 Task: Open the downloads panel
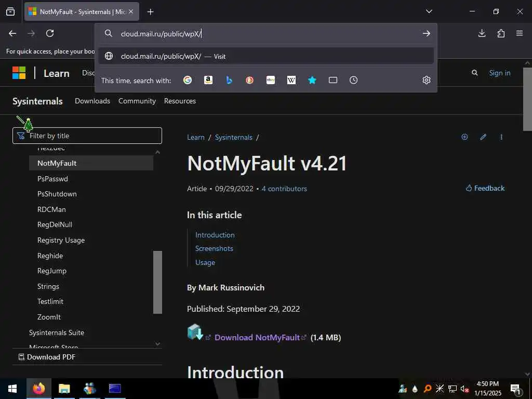(x=482, y=33)
